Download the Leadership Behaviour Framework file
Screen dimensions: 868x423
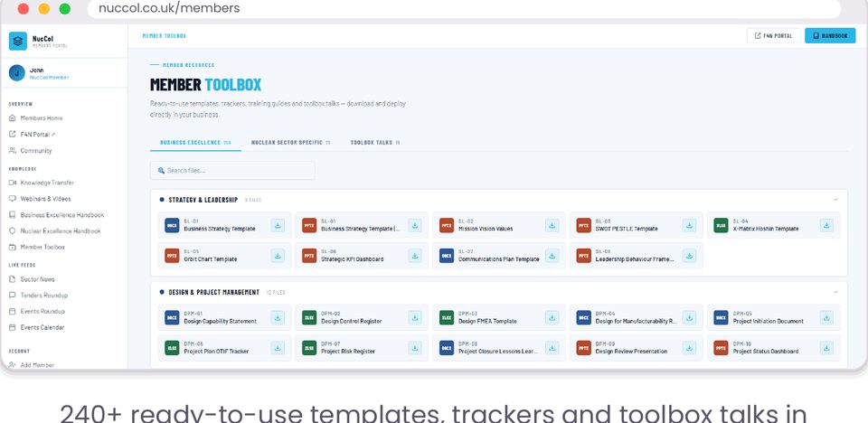point(689,256)
